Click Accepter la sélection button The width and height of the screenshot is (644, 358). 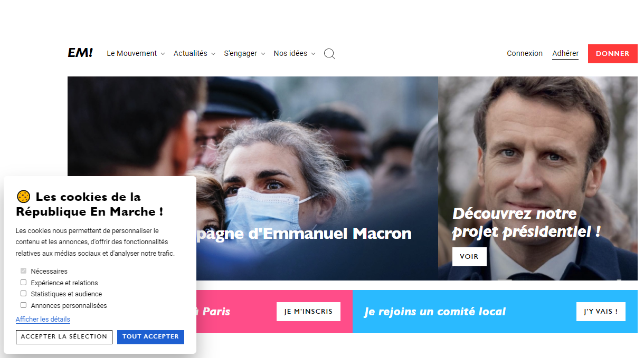[64, 337]
